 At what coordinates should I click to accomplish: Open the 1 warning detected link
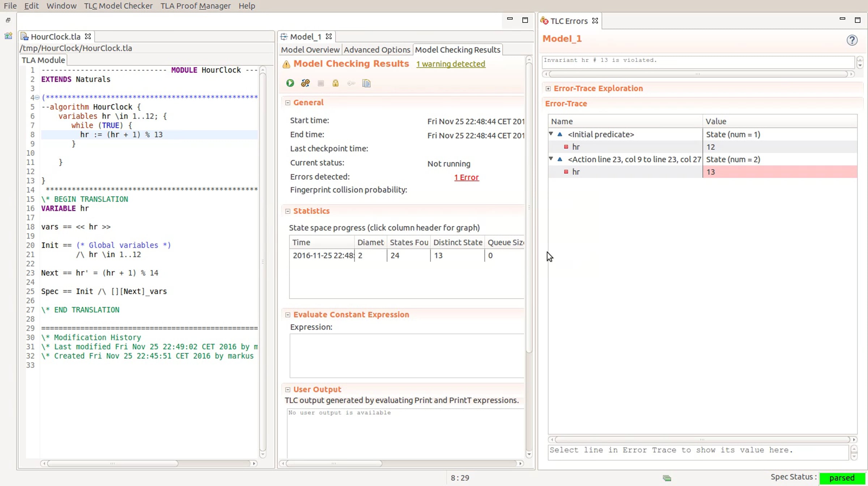click(451, 64)
